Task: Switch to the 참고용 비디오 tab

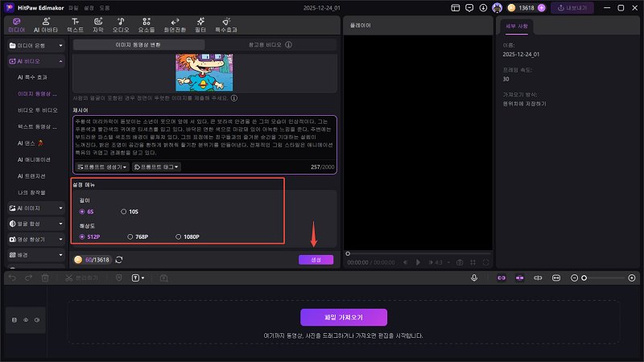Action: pos(270,44)
